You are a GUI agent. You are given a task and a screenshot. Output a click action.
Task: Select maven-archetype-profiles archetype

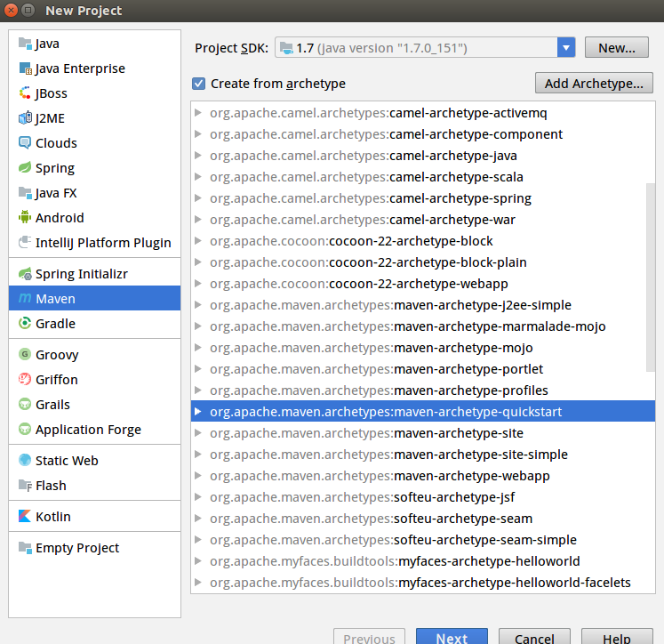(422, 390)
